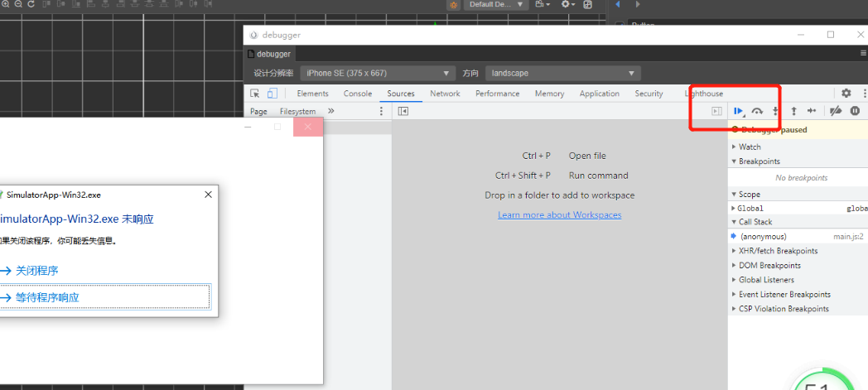Switch to the Lighthouse tab

pos(703,94)
